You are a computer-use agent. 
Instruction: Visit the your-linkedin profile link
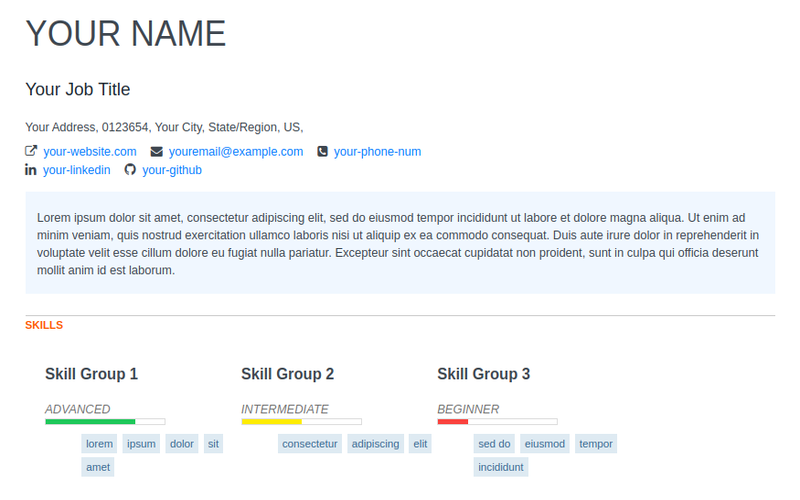coord(76,170)
